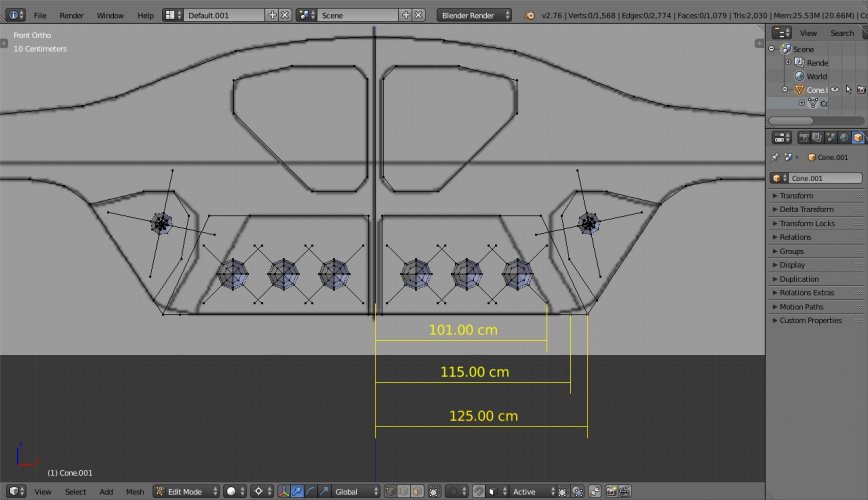Viewport: 868px width, 500px height.
Task: Open the properties editor type selector
Action: click(x=782, y=137)
